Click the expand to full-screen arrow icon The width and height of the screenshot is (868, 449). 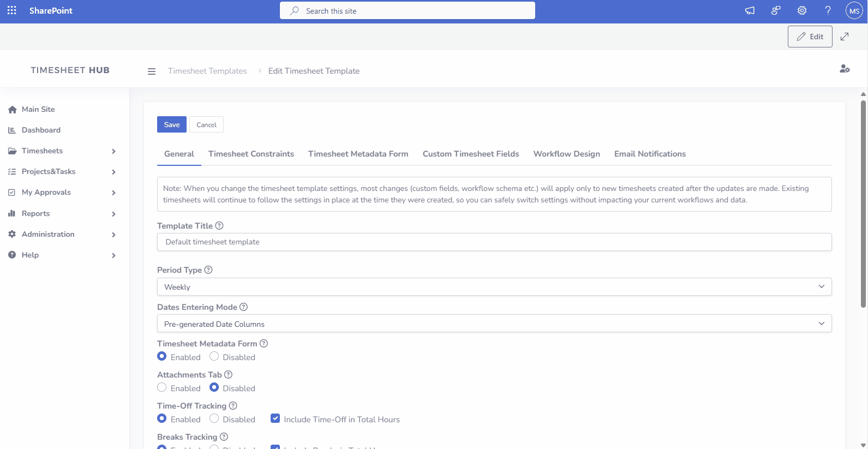[845, 37]
